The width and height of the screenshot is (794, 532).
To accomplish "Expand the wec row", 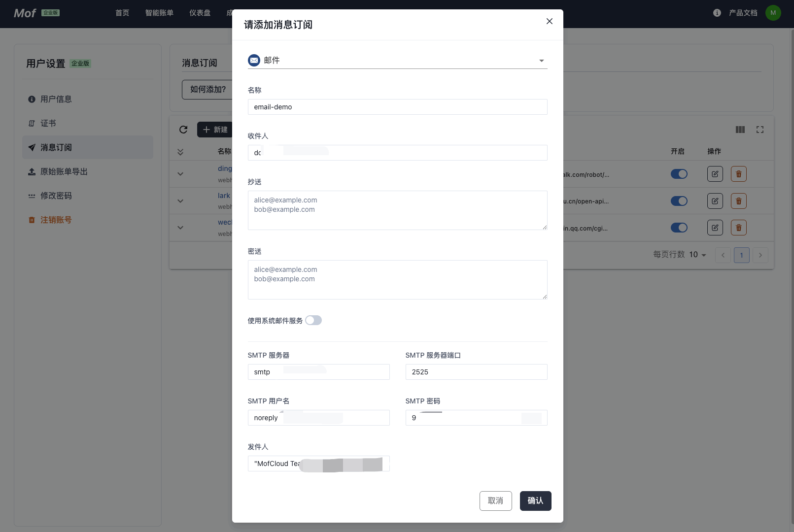I will point(180,228).
